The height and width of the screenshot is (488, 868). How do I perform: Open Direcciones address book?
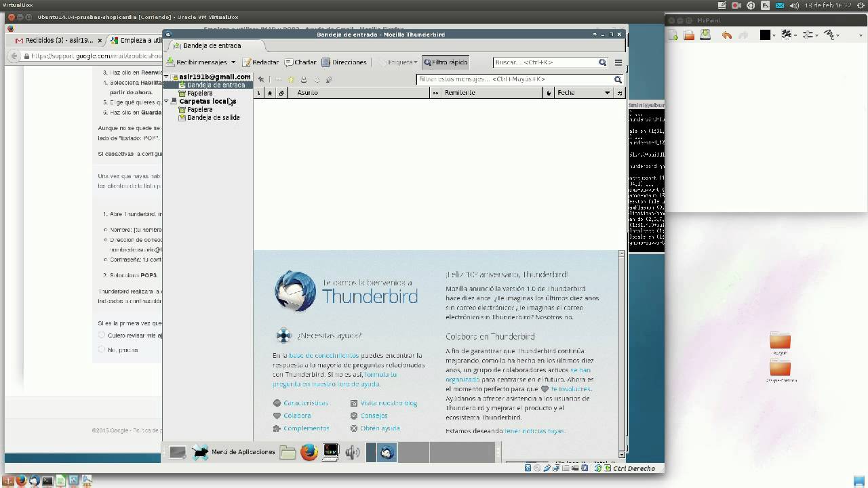344,62
